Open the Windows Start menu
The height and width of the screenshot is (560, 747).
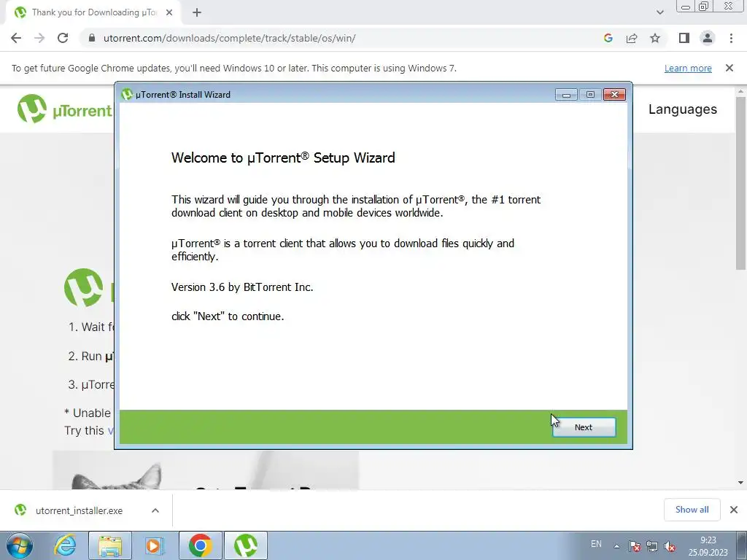click(x=20, y=545)
